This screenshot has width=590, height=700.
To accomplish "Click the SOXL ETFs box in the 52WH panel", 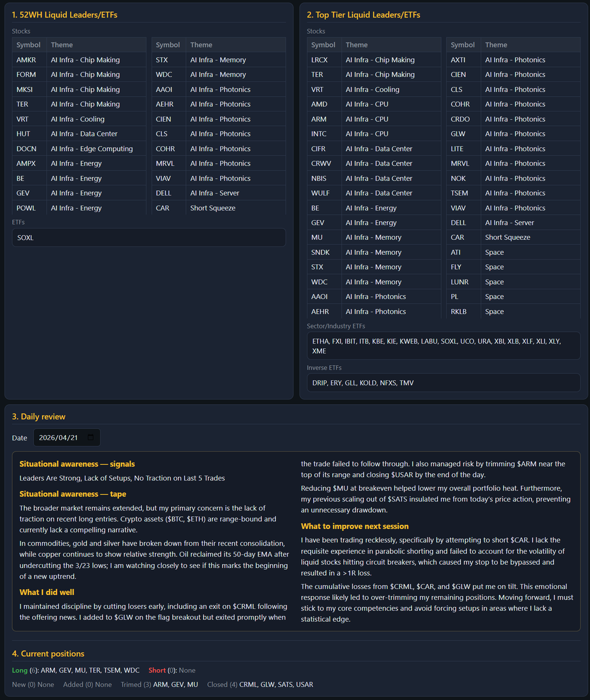I will tap(149, 237).
